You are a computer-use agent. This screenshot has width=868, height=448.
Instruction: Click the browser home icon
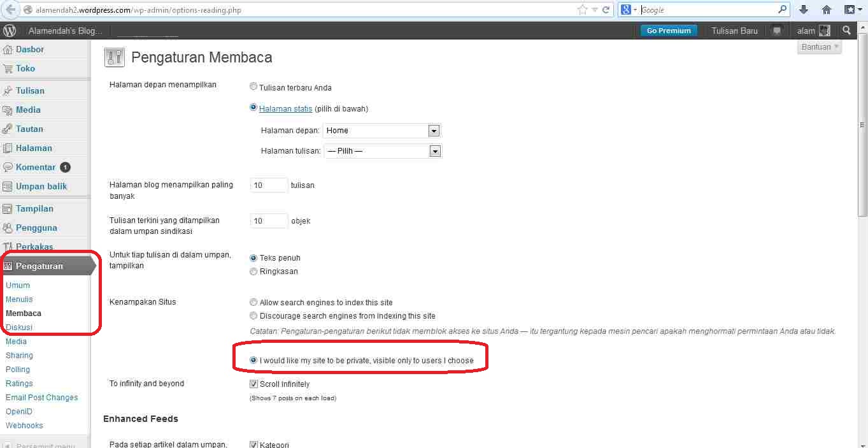click(x=827, y=10)
